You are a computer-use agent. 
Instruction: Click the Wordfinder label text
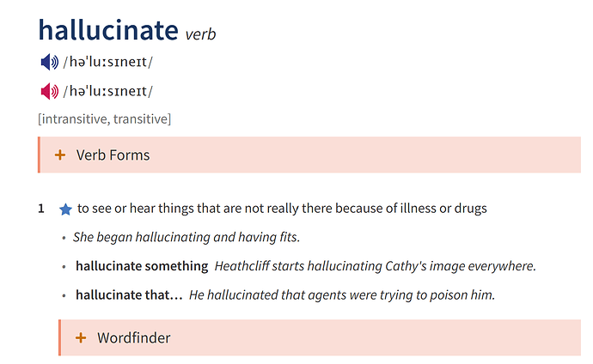(x=134, y=337)
